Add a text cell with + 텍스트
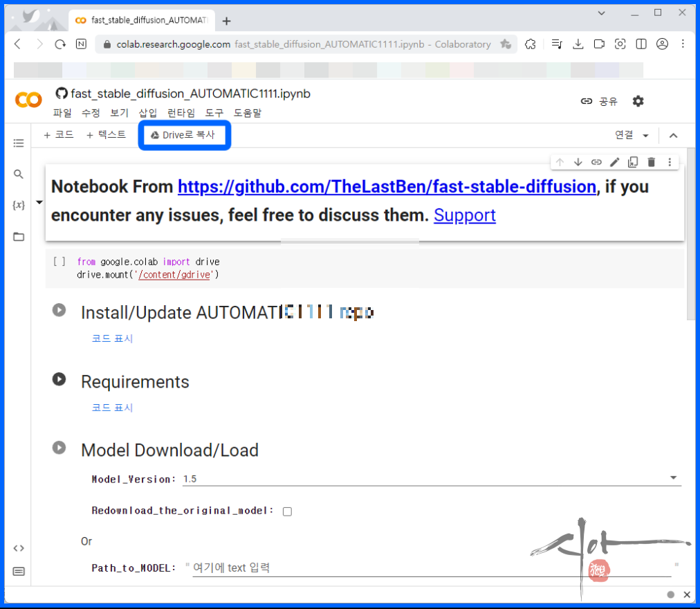Screen dimensions: 700x609 coord(106,135)
